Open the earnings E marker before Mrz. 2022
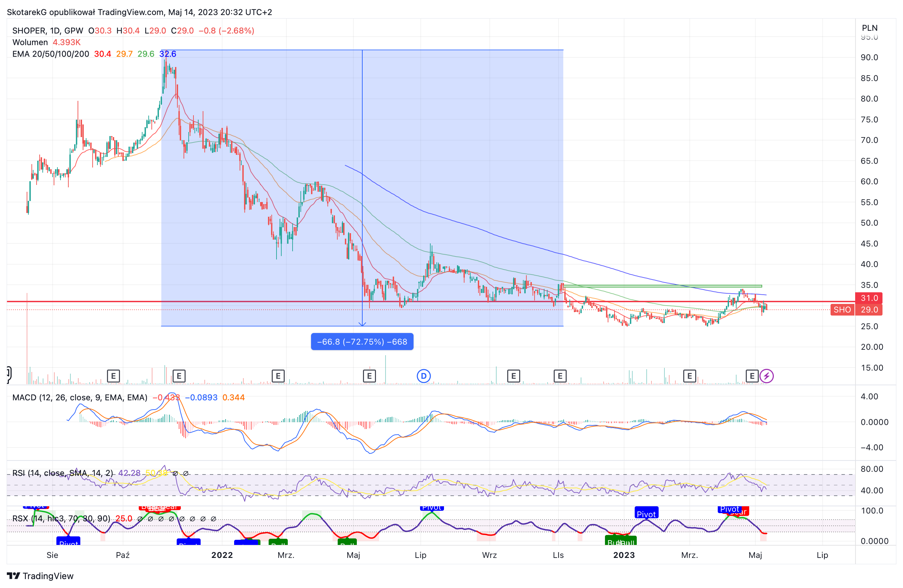 coord(278,376)
